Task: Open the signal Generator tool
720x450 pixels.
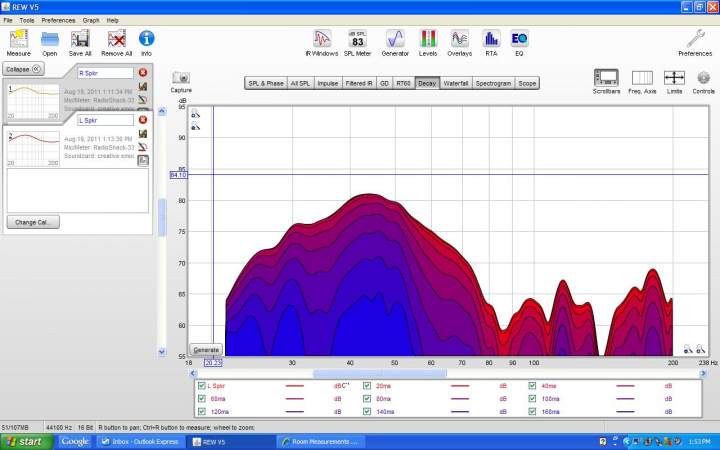Action: coord(395,39)
